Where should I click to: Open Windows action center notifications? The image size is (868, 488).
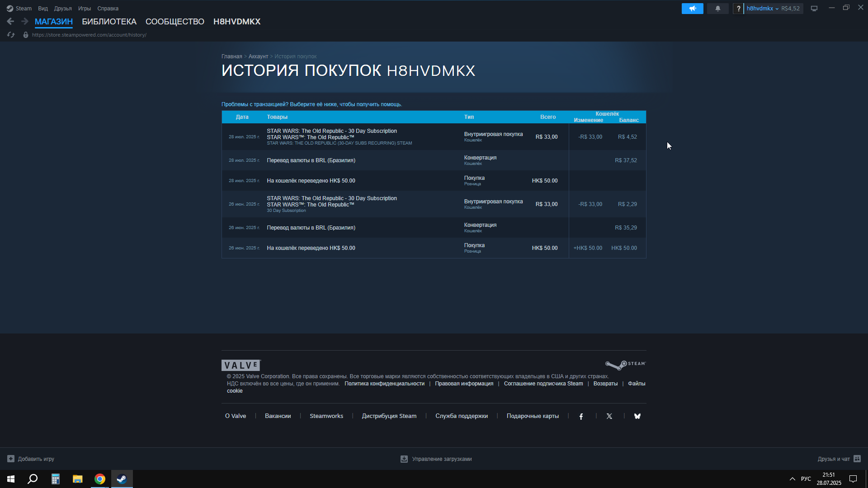[853, 479]
